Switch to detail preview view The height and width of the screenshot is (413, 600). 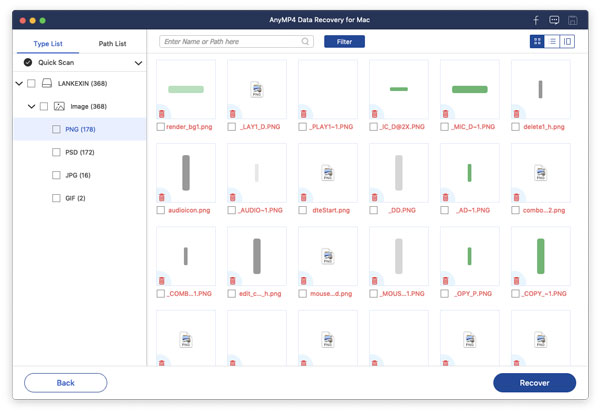click(567, 41)
